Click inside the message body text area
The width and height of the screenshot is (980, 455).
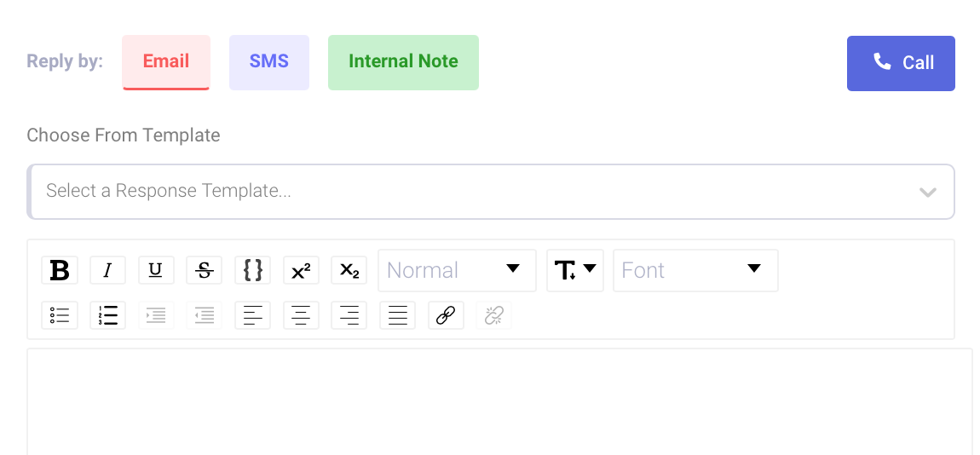[x=499, y=401]
